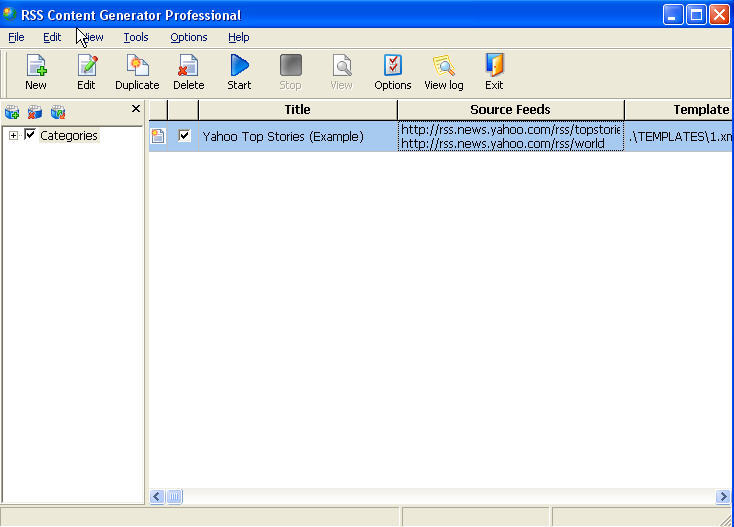The width and height of the screenshot is (734, 527).
Task: Open the Tools menu
Action: (136, 37)
